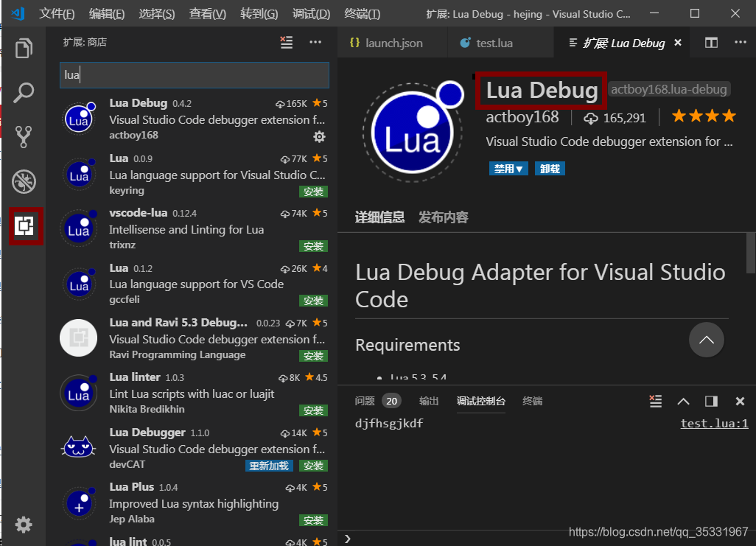Switch to the test.lua tab

500,43
